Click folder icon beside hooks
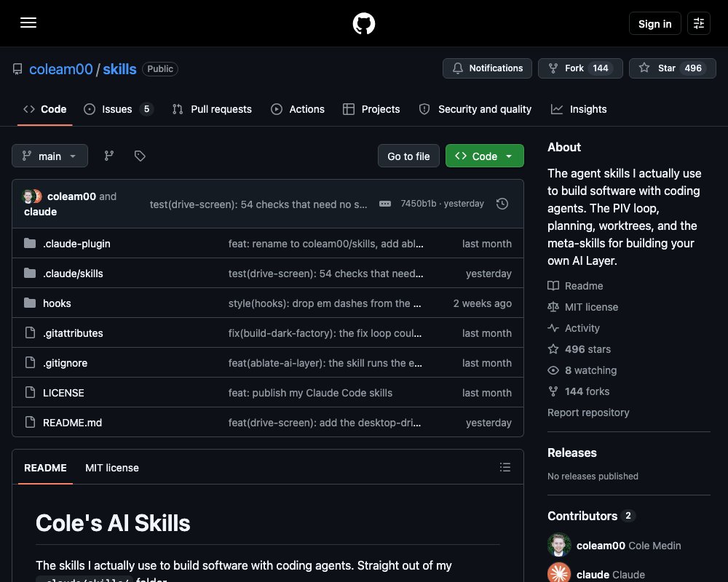The width and height of the screenshot is (728, 582). [30, 303]
